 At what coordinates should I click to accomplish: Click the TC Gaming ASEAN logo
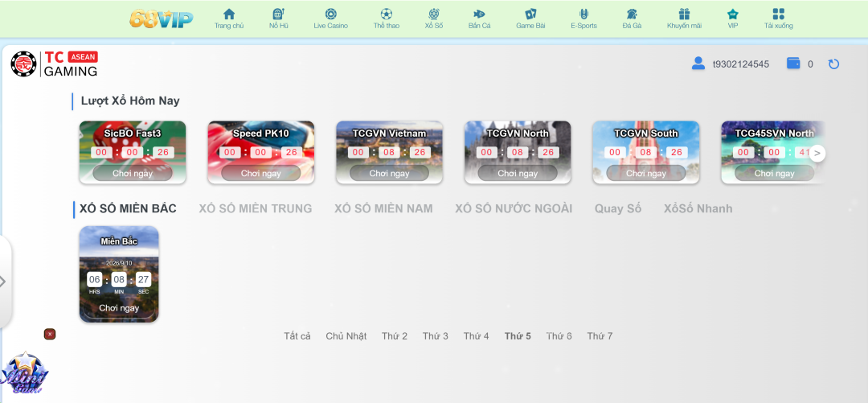pos(55,64)
